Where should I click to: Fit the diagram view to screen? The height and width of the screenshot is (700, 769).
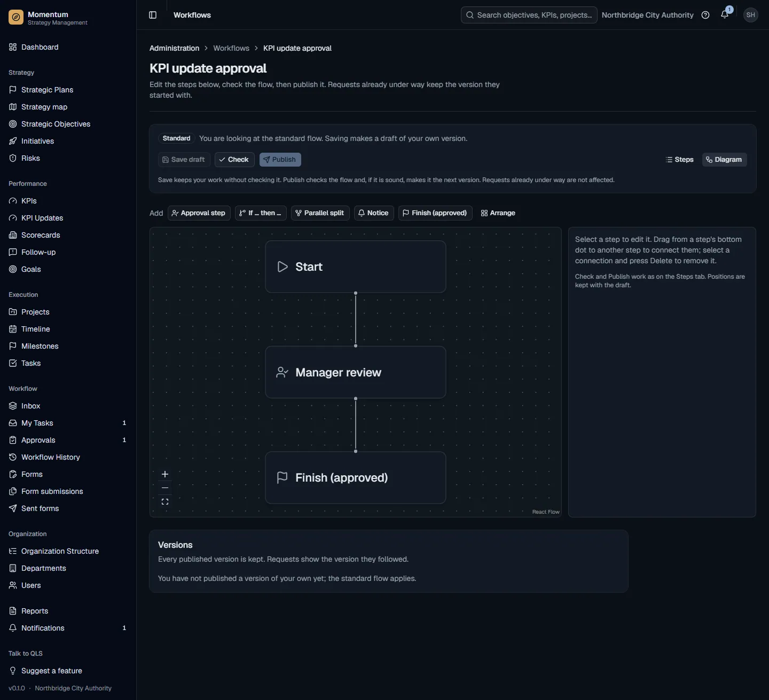pos(165,501)
